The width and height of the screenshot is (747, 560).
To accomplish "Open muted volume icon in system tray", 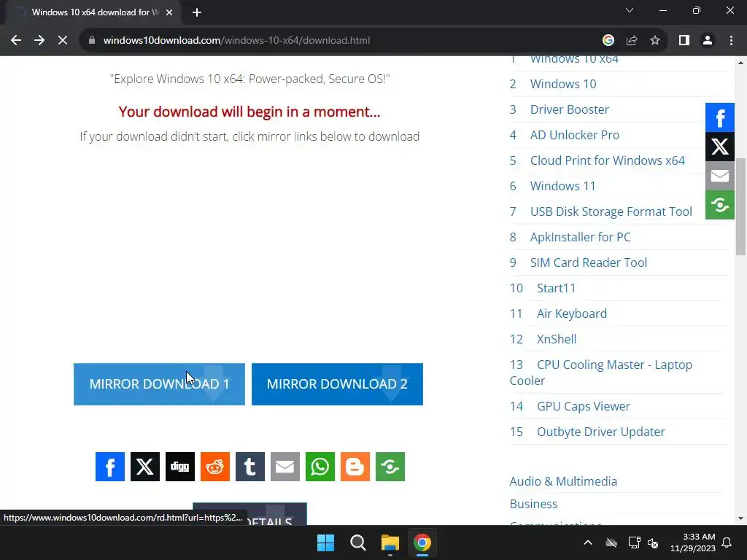I will (653, 542).
